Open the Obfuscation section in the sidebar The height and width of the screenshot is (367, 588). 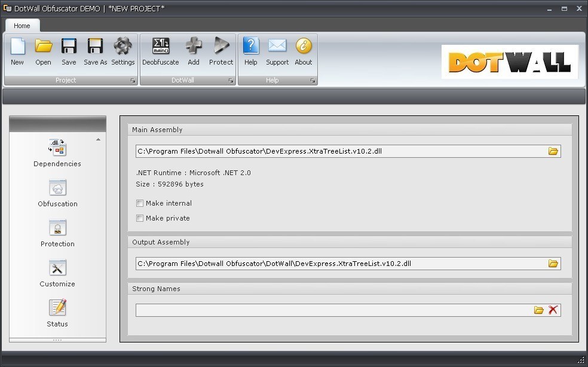point(57,193)
